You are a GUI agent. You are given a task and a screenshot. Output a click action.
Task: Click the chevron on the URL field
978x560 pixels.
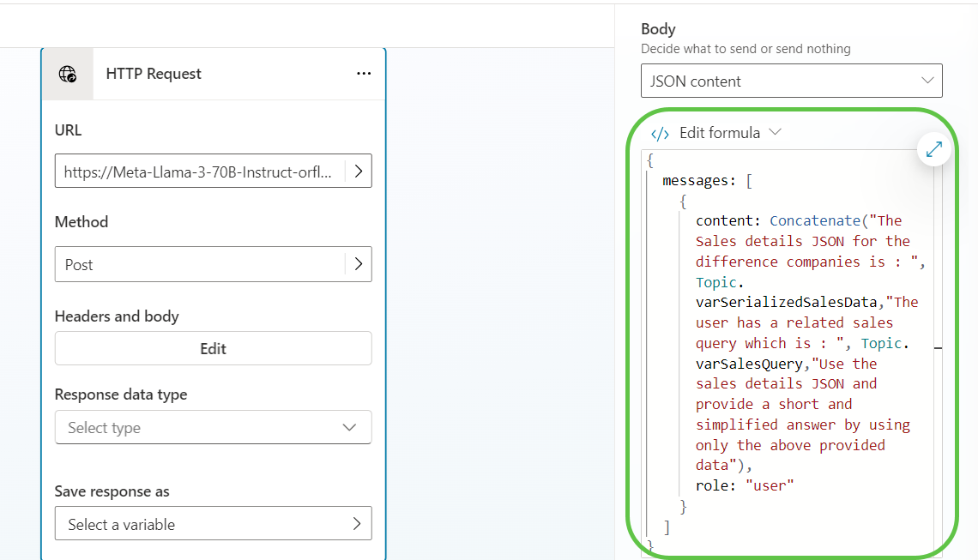coord(359,171)
